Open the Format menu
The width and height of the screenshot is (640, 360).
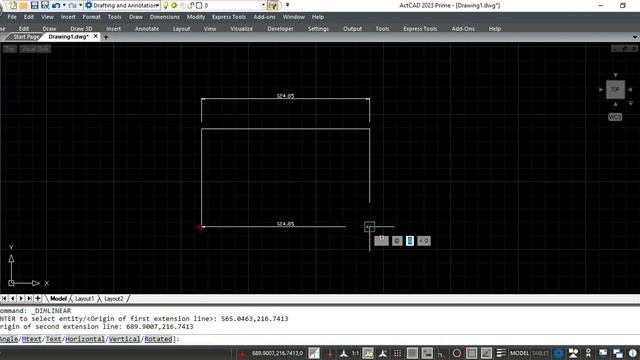(91, 17)
